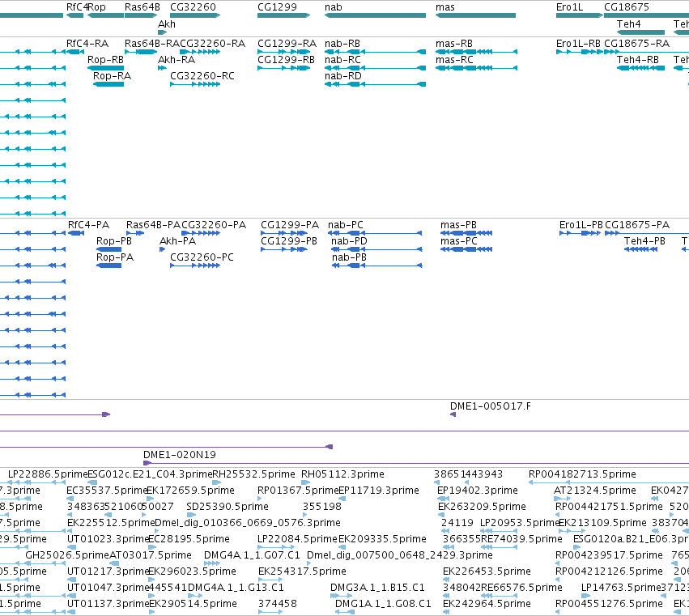
Task: Click the nab-RB transcript label
Action: tap(342, 44)
